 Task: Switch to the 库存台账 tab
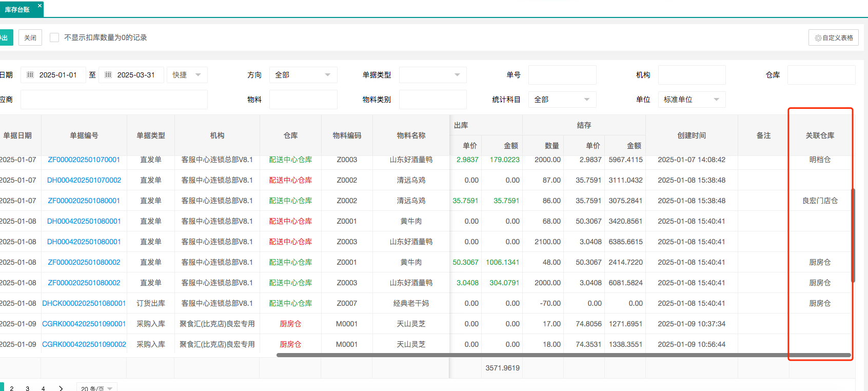tap(17, 10)
